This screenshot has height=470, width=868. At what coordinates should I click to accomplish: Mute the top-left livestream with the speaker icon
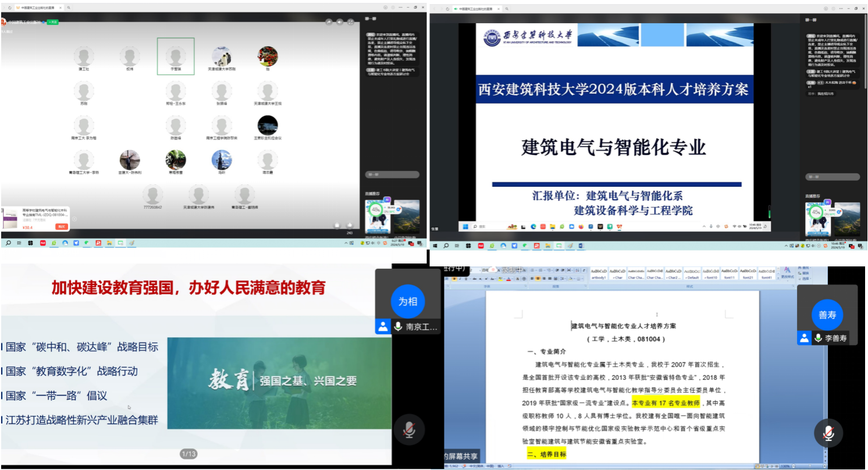click(x=340, y=22)
